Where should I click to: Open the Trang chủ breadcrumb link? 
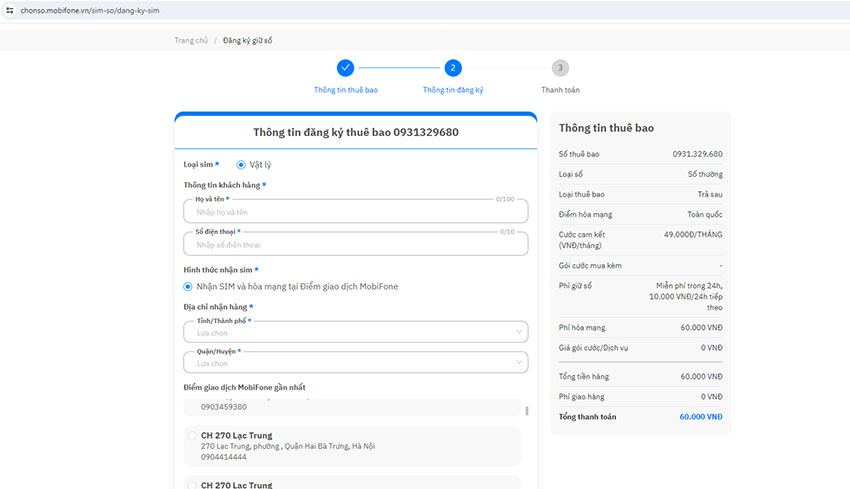tap(191, 41)
